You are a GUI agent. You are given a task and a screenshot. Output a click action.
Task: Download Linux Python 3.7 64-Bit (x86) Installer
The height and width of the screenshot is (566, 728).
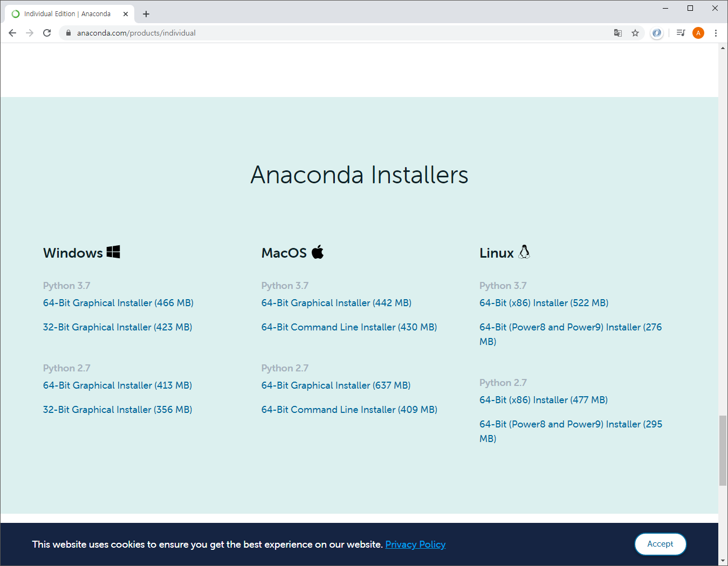[544, 303]
